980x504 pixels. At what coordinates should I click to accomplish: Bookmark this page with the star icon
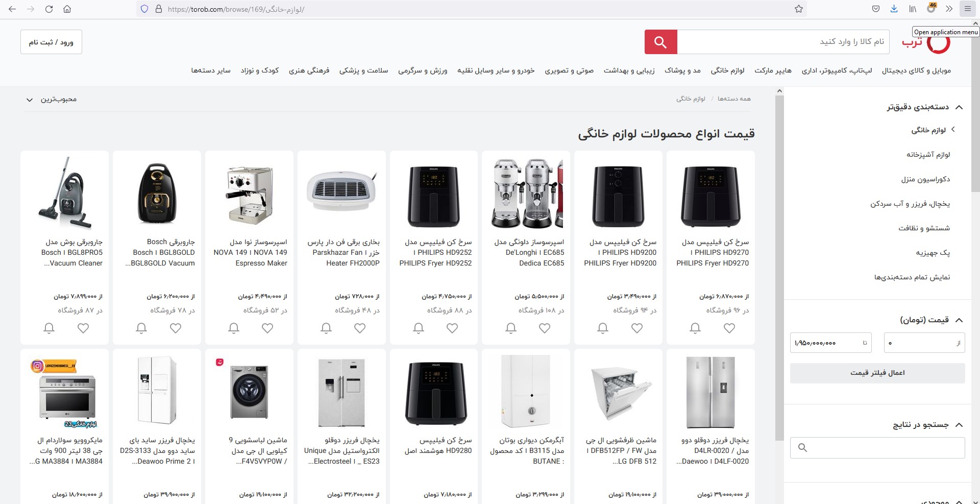tap(799, 9)
